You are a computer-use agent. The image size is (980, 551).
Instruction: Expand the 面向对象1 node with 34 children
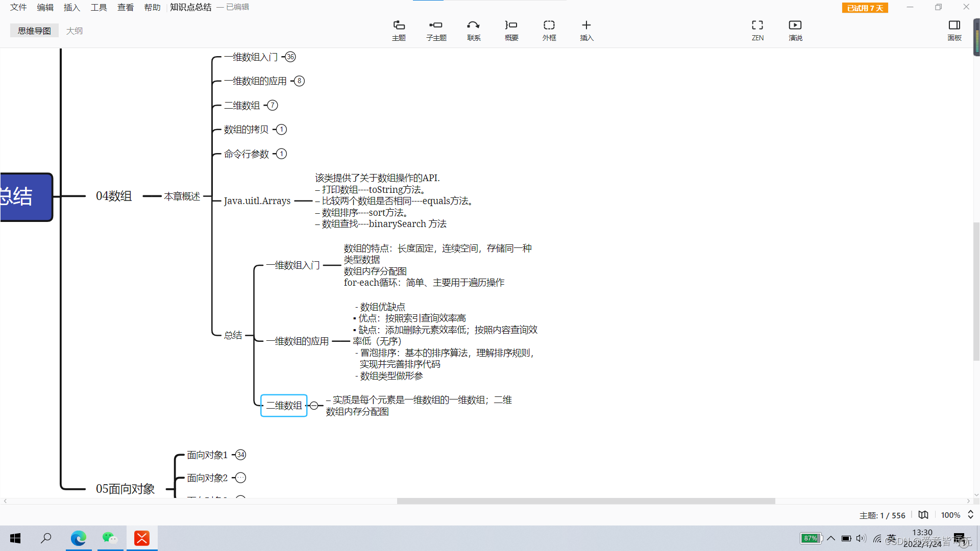[x=241, y=455]
